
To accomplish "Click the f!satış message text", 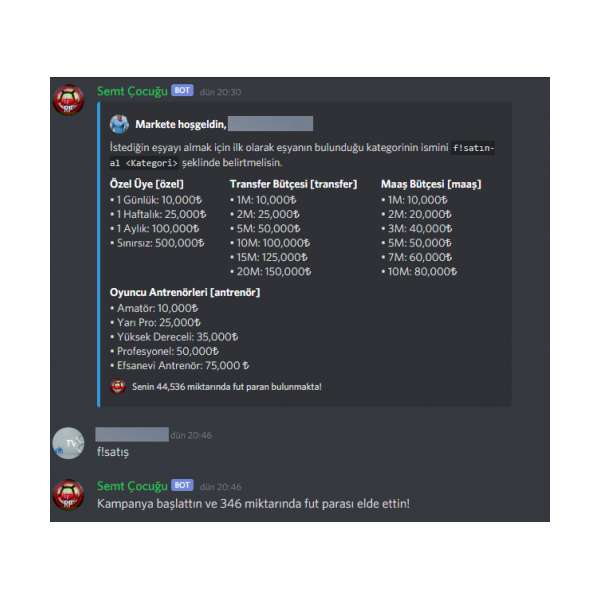I will click(x=113, y=452).
